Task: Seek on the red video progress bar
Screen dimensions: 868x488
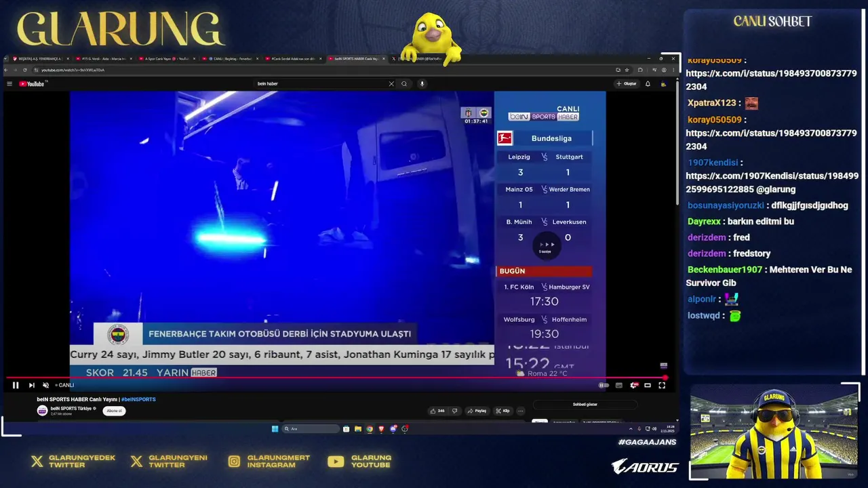Action: (336, 378)
